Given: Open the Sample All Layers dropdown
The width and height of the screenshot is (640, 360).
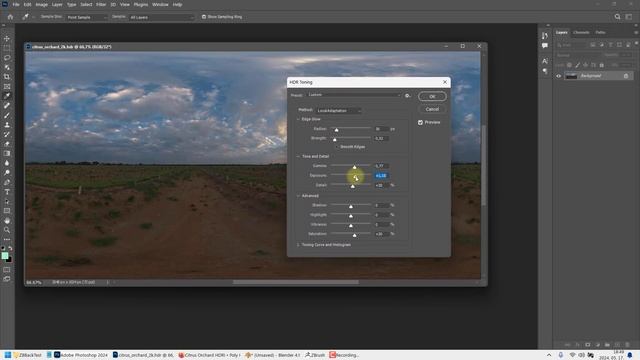Looking at the screenshot, I should 162,17.
